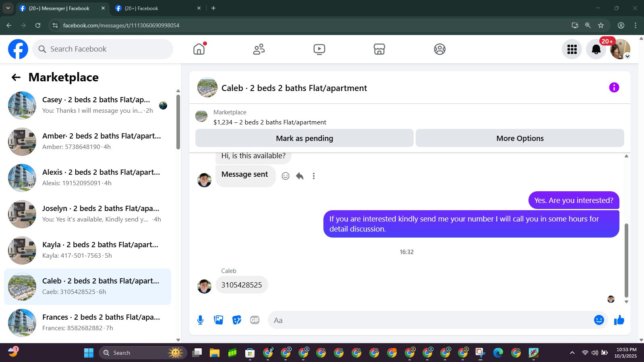
Task: Open the Task View taskbar icon
Action: (x=197, y=353)
